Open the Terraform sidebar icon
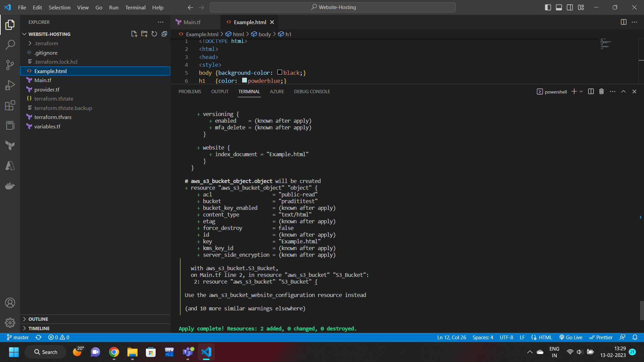The height and width of the screenshot is (362, 644). tap(10, 145)
